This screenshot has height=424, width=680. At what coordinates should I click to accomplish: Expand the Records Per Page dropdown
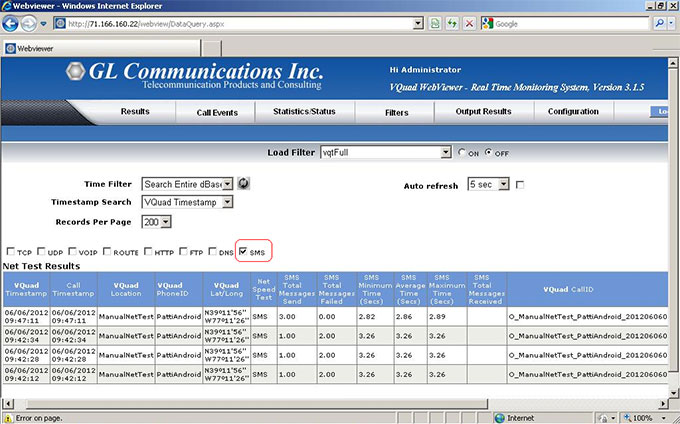point(166,222)
